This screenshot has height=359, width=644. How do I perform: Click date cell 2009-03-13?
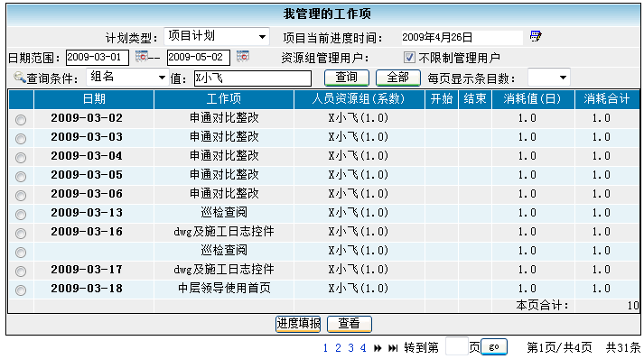pos(87,213)
